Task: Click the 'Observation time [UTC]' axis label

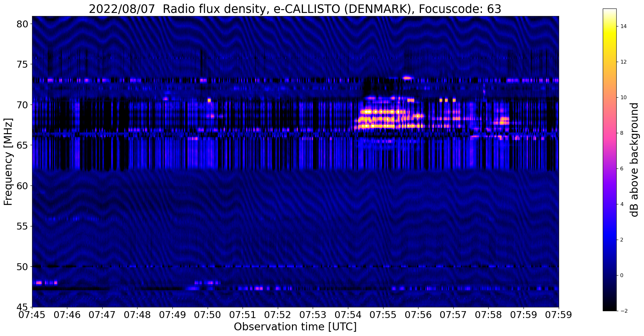Action: click(x=295, y=327)
